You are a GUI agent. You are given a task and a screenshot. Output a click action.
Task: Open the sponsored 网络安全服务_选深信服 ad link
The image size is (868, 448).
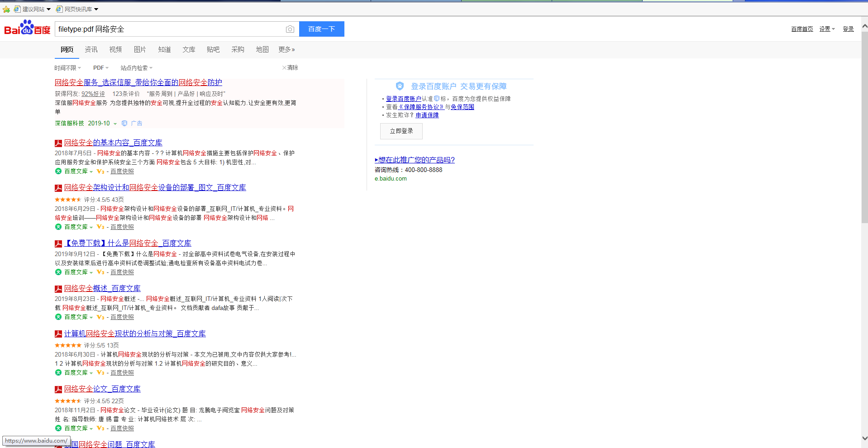tap(138, 82)
